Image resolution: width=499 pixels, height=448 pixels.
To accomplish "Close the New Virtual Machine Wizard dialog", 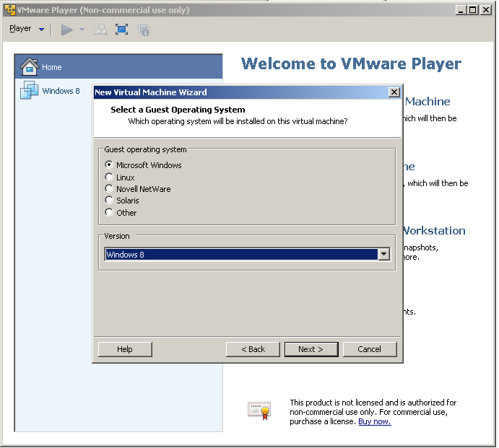I will coord(394,92).
